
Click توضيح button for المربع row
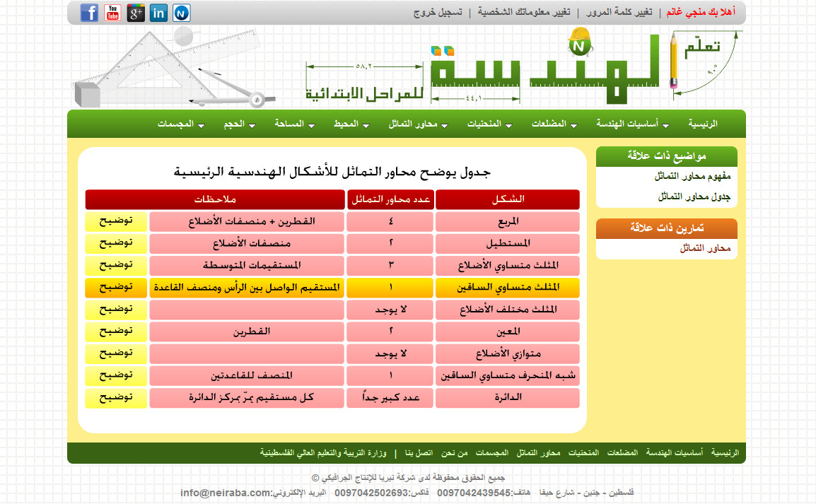[x=116, y=222]
